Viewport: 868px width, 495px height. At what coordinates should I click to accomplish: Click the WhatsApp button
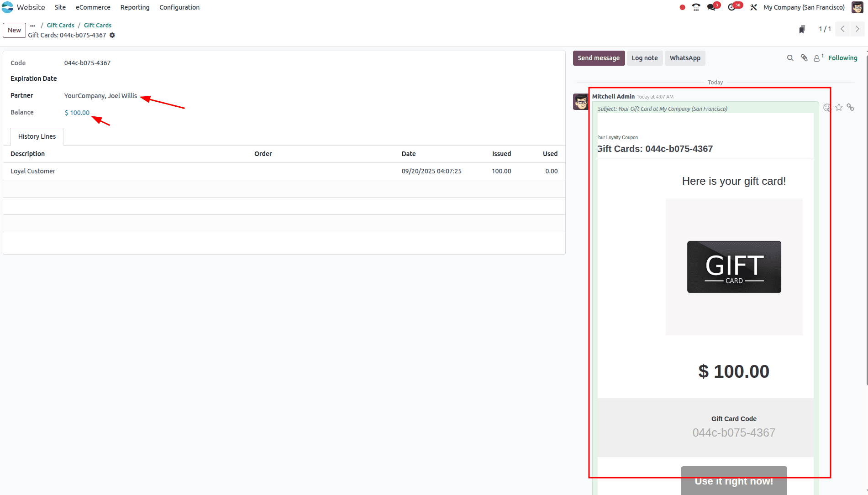[x=685, y=58]
